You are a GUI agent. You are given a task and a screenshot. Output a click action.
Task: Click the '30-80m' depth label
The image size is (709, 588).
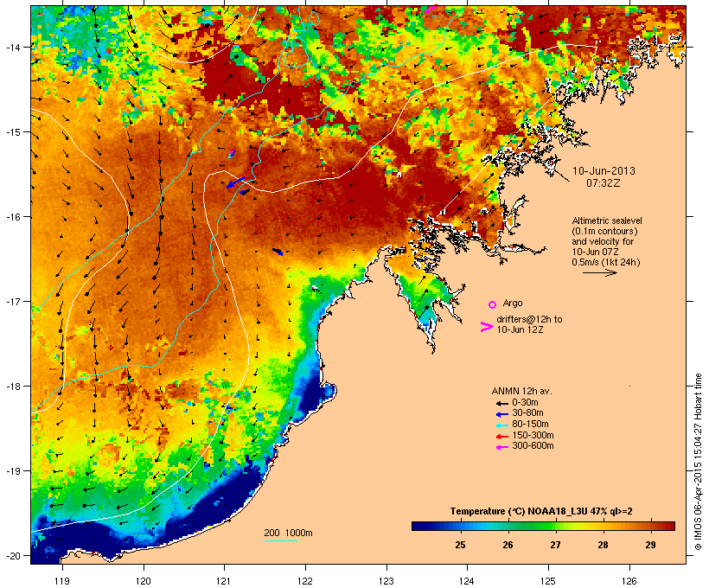527,413
